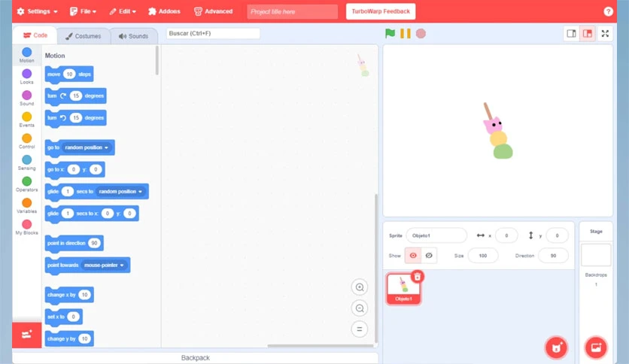This screenshot has width=629, height=364.
Task: Switch to the Code tab
Action: click(x=35, y=35)
